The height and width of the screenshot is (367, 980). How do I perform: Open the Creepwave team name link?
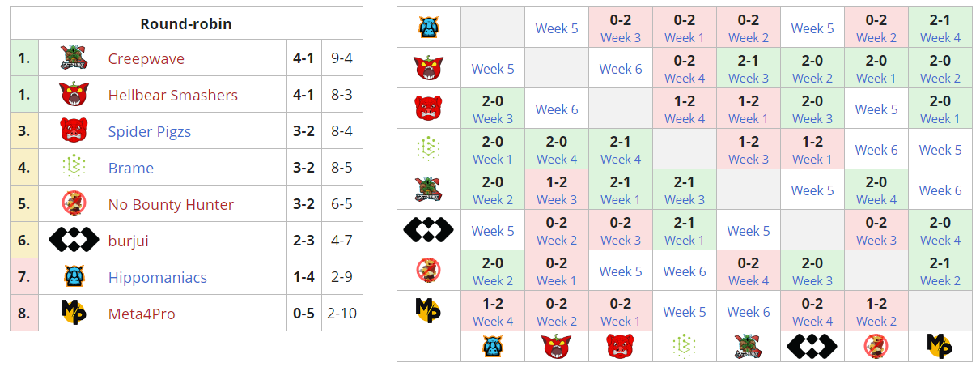(146, 59)
